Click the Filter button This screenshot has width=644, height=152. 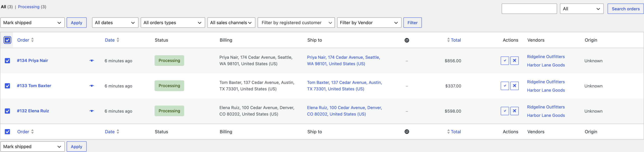[x=413, y=23]
